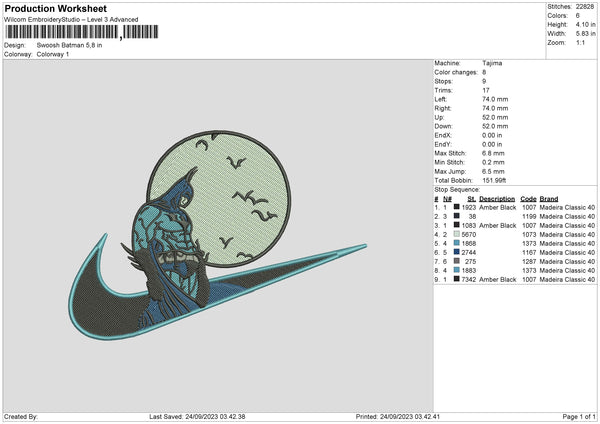The width and height of the screenshot is (600, 424).
Task: Select the Height value 4.10 in
Action: 585,24
